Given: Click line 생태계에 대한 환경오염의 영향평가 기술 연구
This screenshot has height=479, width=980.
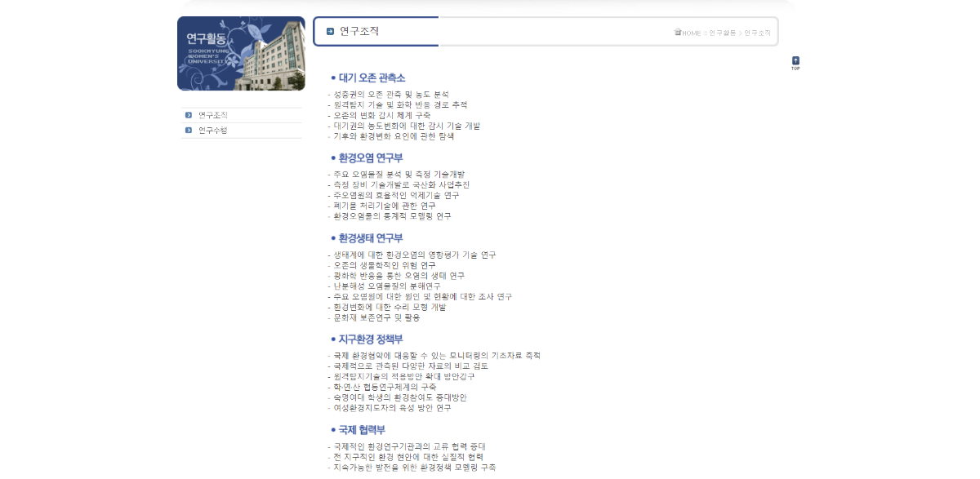Looking at the screenshot, I should pyautogui.click(x=414, y=255).
